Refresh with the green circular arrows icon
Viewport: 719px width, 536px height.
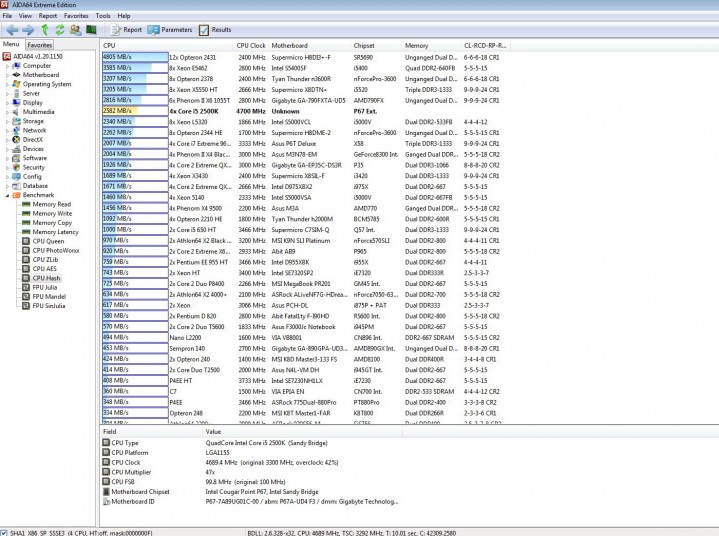[60, 30]
